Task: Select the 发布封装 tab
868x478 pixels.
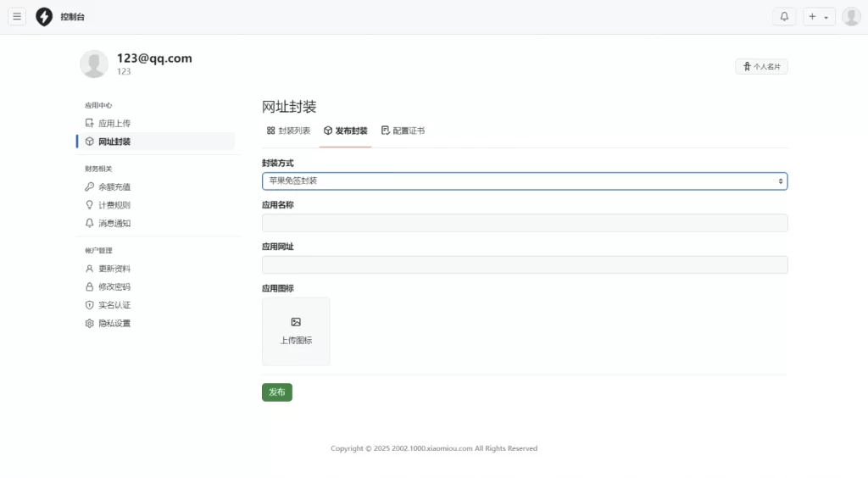Action: point(346,131)
